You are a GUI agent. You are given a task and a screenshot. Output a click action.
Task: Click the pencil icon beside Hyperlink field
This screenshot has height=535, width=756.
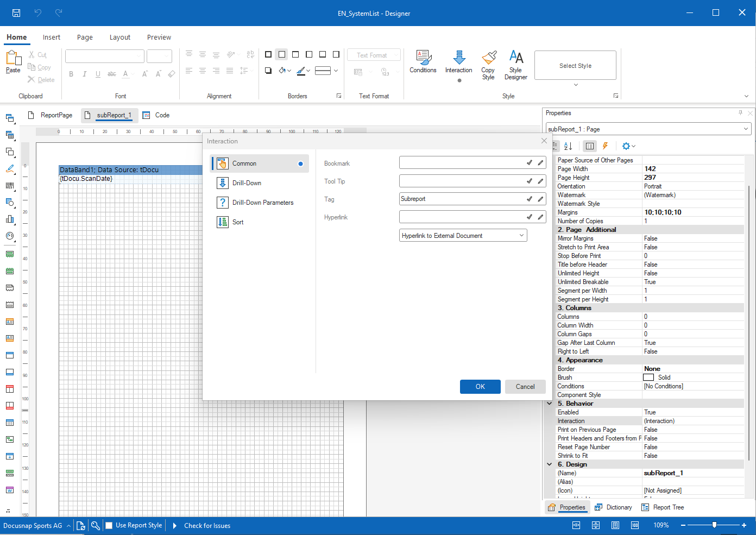[541, 217]
